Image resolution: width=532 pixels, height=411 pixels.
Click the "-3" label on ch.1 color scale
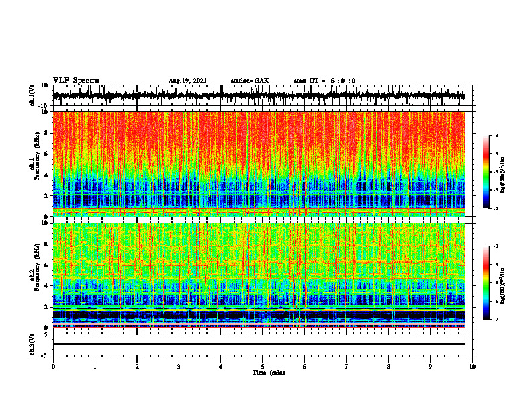[x=495, y=136]
